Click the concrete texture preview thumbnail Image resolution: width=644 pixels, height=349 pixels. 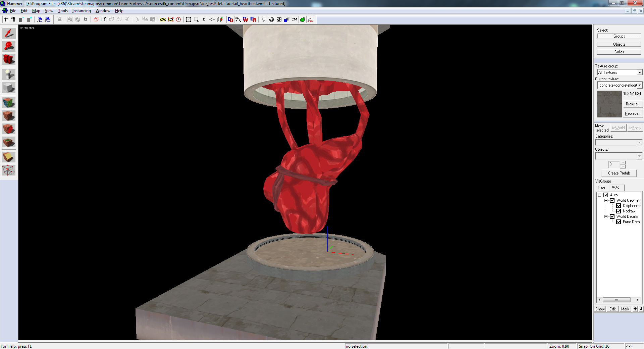click(609, 104)
